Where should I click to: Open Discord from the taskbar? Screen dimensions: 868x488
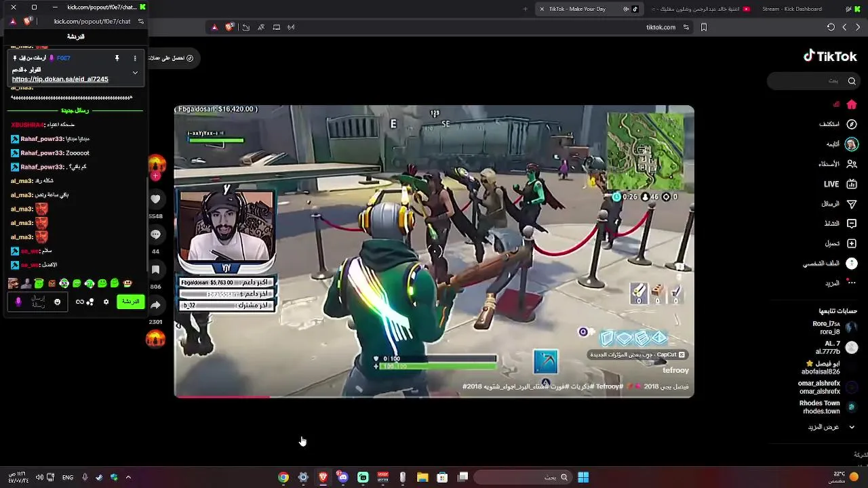tap(343, 477)
